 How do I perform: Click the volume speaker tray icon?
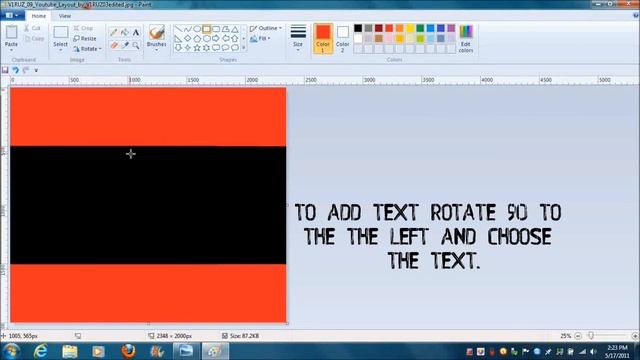point(593,351)
